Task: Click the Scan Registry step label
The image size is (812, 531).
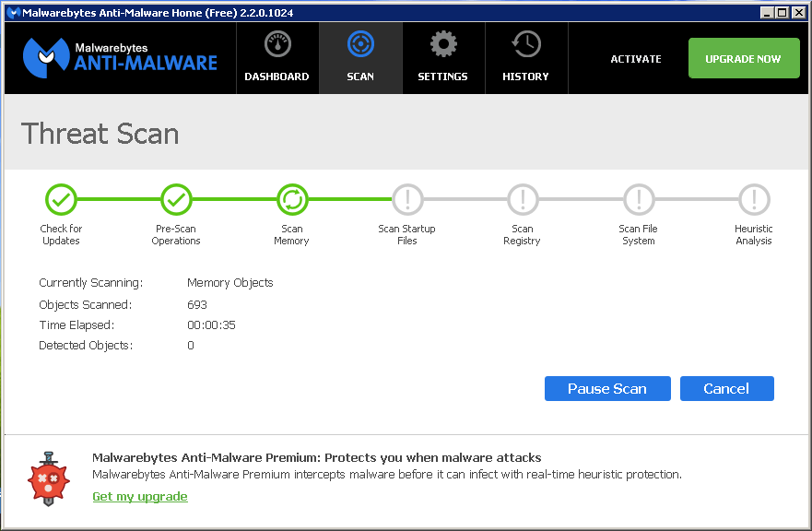Action: coord(522,235)
